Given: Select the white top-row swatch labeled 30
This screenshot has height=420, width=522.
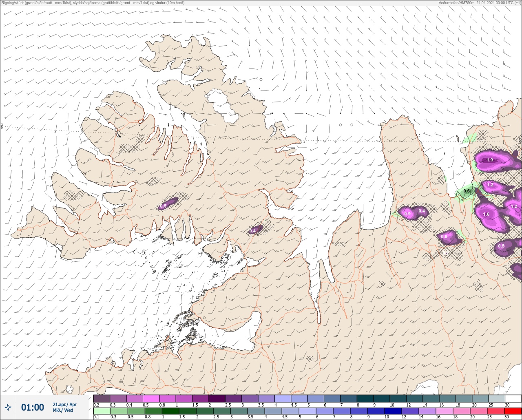Looking at the screenshot, I should point(513,398).
